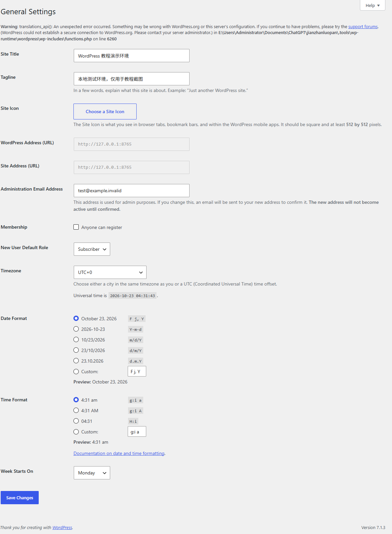
Task: Enable the Anyone can register checkbox
Action: click(x=76, y=227)
